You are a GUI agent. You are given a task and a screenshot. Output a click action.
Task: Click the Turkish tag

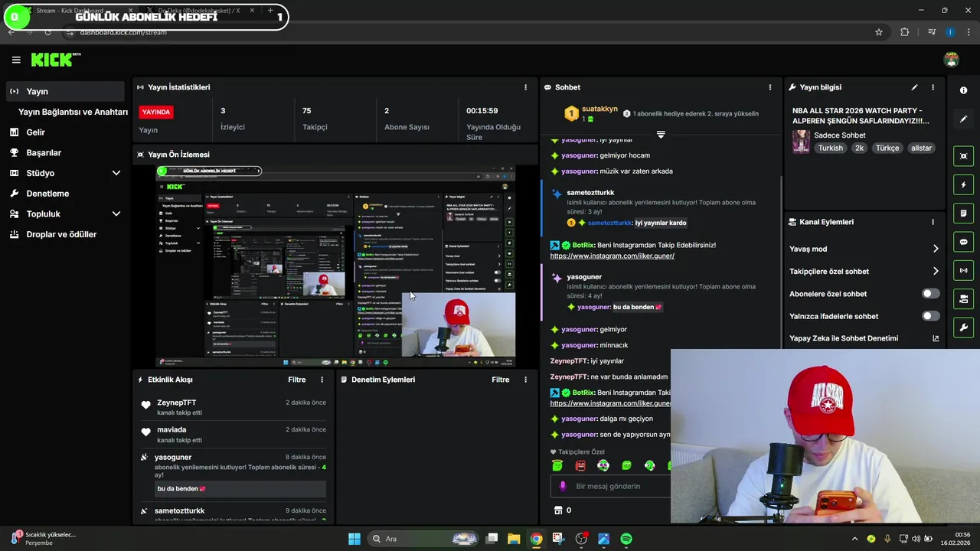click(x=830, y=148)
